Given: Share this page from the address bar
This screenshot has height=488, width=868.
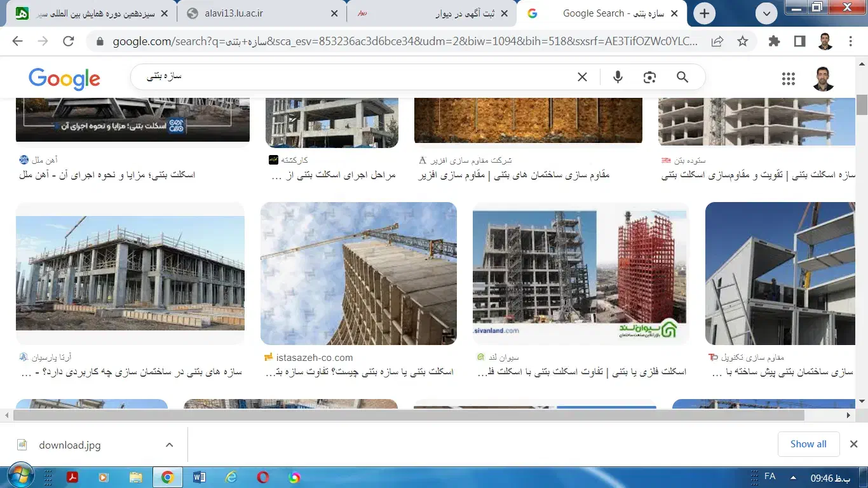Looking at the screenshot, I should point(717,41).
